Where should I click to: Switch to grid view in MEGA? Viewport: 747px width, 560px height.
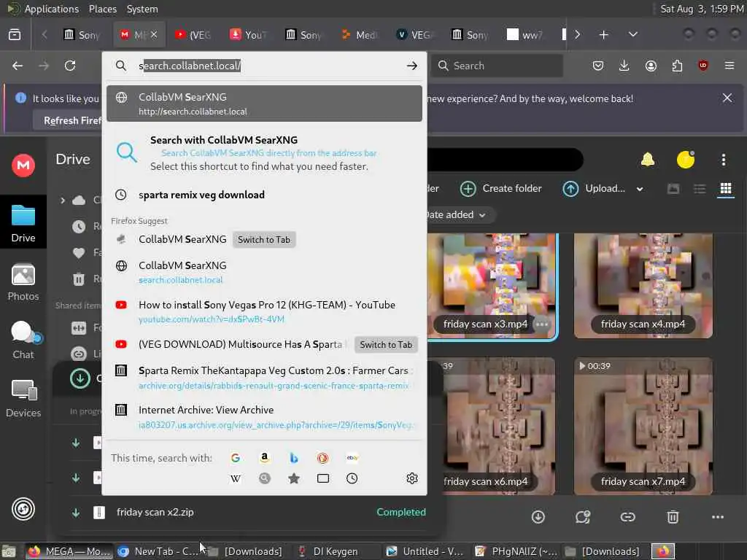point(726,189)
